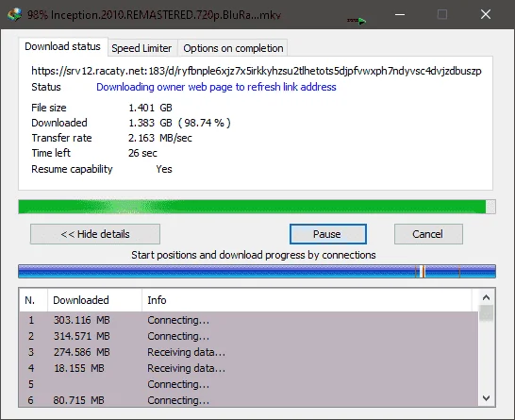
Task: Click the N. column header
Action: (x=33, y=300)
